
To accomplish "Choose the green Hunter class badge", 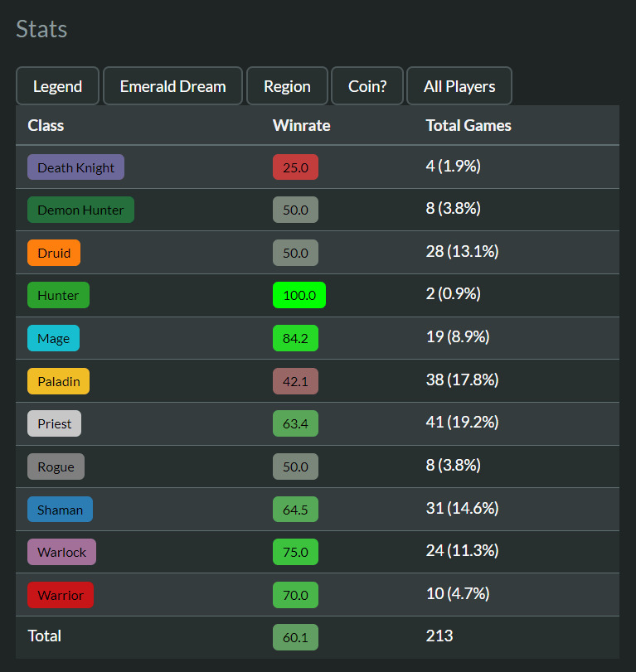I will 58,295.
